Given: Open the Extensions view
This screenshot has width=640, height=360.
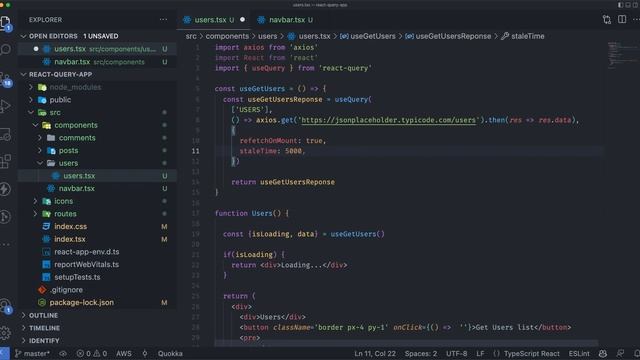Looking at the screenshot, I should 6,162.
